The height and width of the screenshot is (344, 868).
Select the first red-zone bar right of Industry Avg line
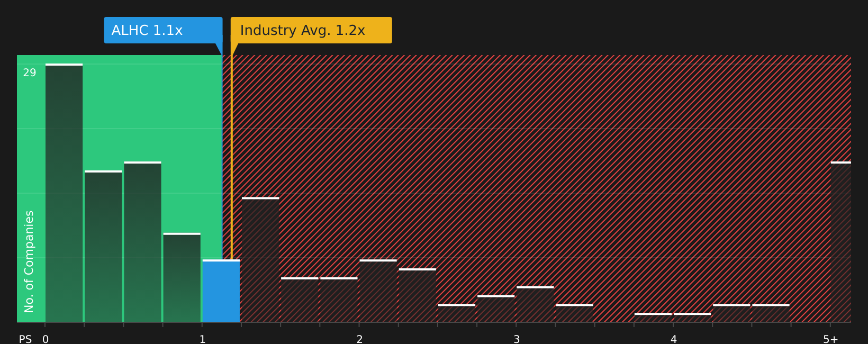coord(260,259)
